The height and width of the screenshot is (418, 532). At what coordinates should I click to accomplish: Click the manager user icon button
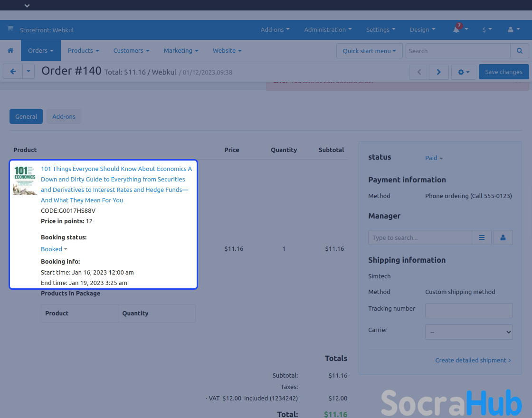(503, 237)
